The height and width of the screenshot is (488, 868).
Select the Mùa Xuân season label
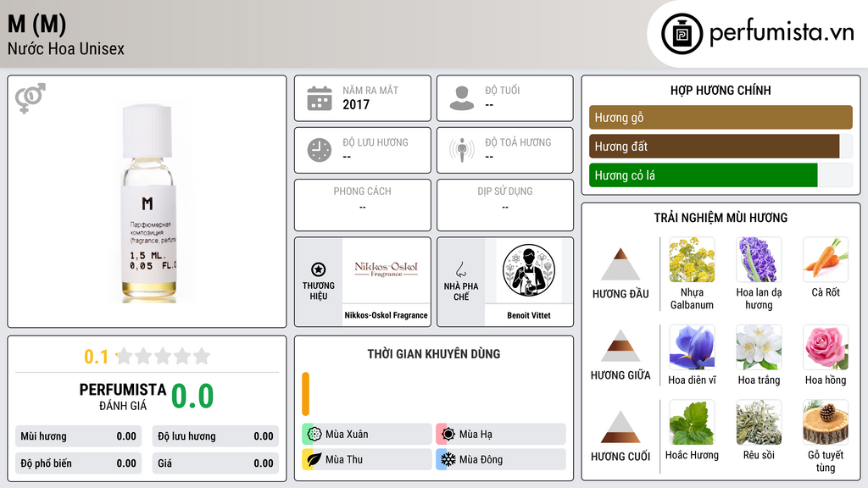pyautogui.click(x=347, y=435)
